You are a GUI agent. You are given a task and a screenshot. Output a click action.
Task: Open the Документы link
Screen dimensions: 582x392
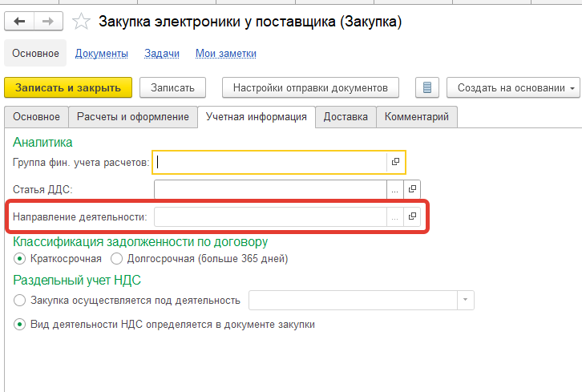[x=102, y=54]
